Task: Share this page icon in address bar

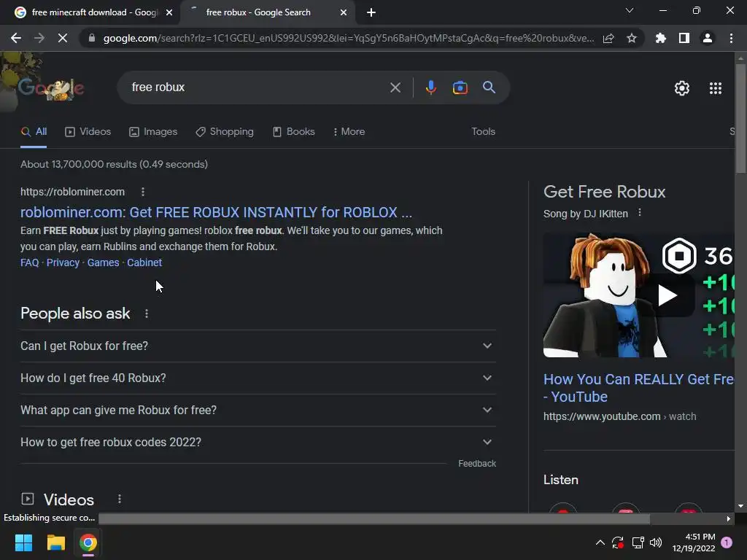Action: pyautogui.click(x=608, y=38)
